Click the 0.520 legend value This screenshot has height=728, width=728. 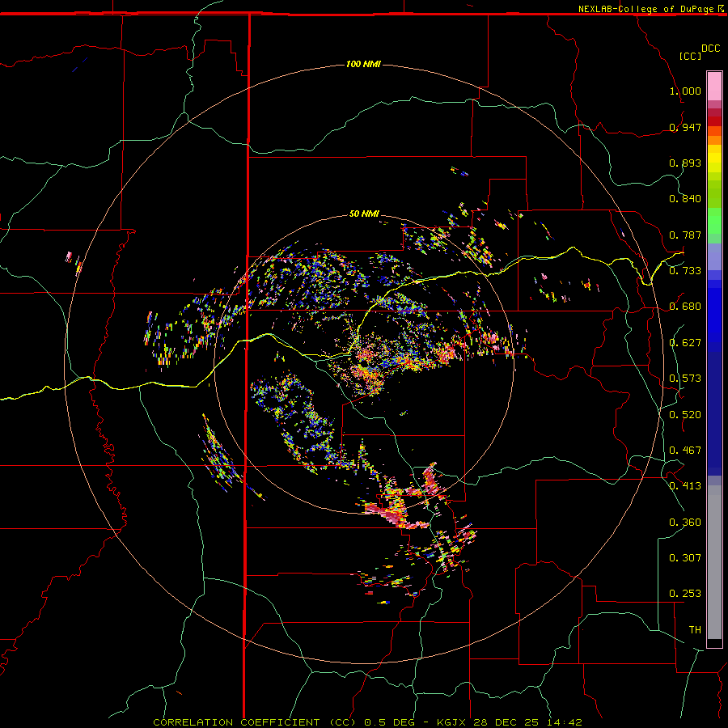pyautogui.click(x=685, y=415)
